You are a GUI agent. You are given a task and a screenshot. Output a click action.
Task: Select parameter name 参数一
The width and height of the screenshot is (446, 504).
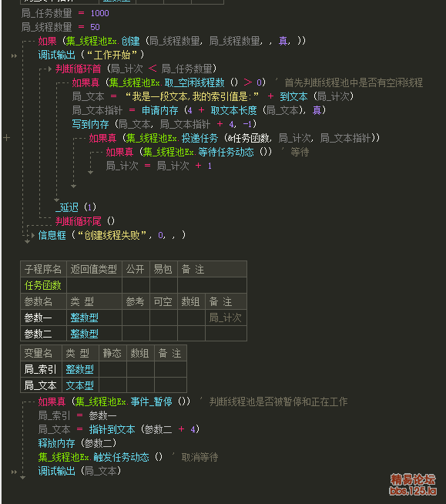(38, 318)
